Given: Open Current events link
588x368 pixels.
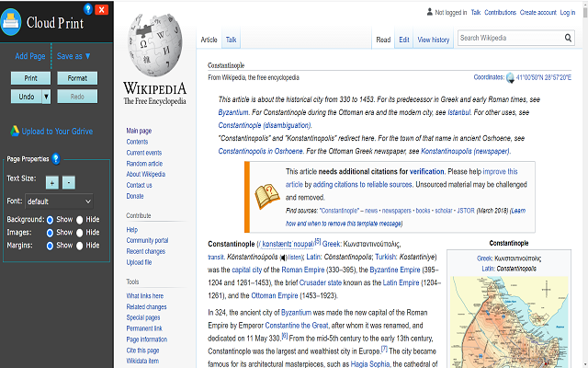Looking at the screenshot, I should [x=144, y=153].
